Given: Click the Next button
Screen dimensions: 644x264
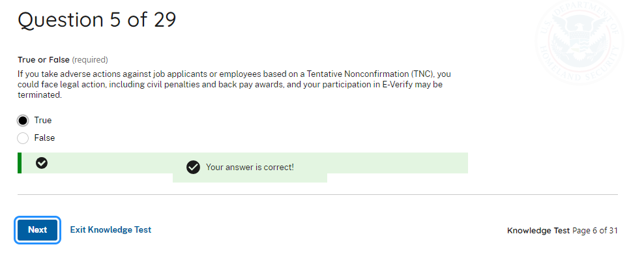Looking at the screenshot, I should [x=38, y=230].
